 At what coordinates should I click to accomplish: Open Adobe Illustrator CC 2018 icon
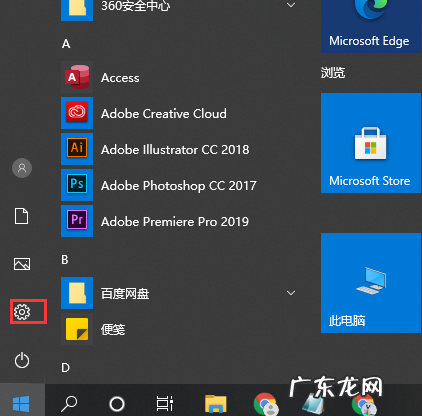77,149
